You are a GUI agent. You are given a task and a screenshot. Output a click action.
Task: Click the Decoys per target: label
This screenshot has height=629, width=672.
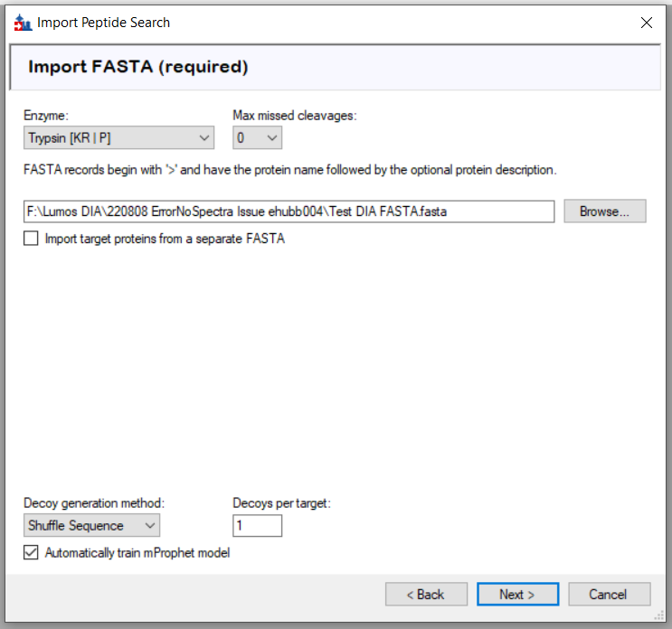[x=282, y=503]
